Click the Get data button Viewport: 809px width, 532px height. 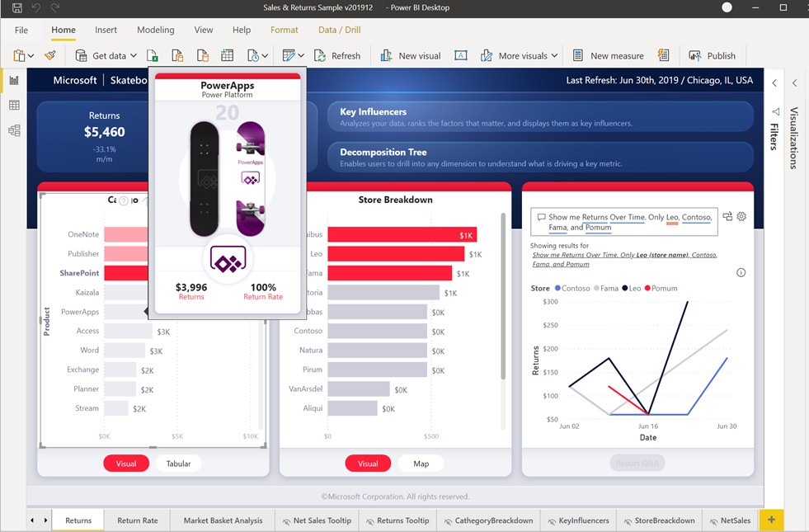click(x=101, y=56)
